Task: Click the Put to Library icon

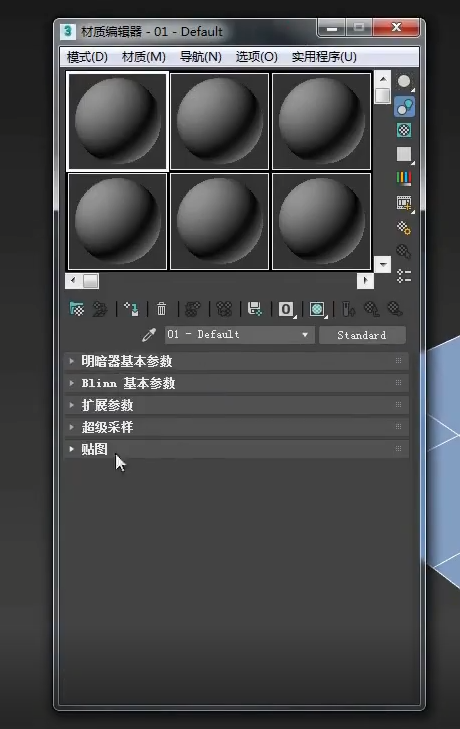Action: 255,309
